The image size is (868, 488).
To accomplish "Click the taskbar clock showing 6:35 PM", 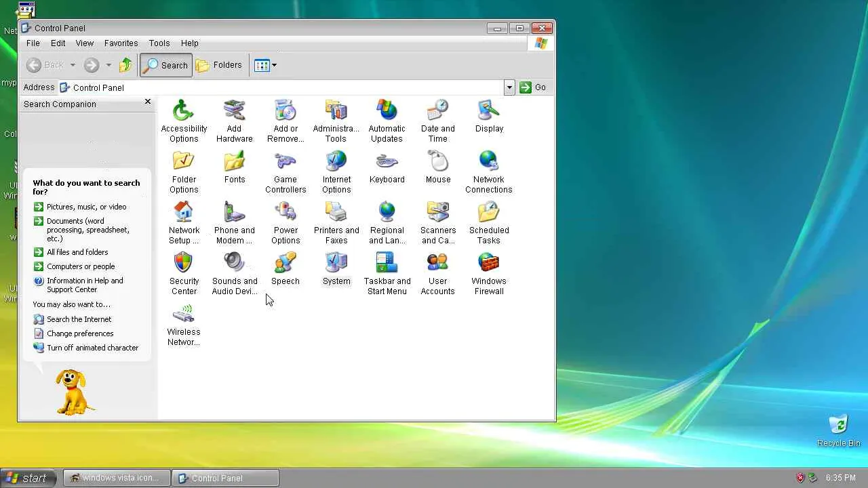I will (x=840, y=478).
